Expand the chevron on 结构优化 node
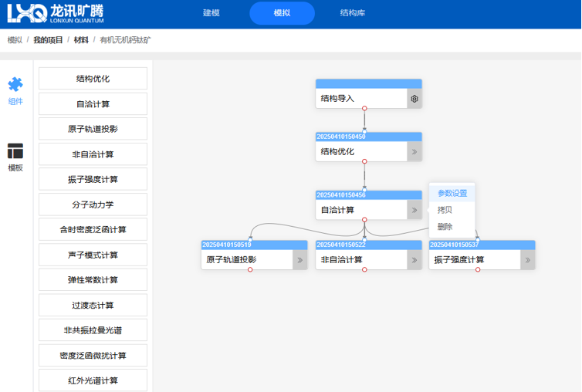The image size is (582, 392). point(415,152)
